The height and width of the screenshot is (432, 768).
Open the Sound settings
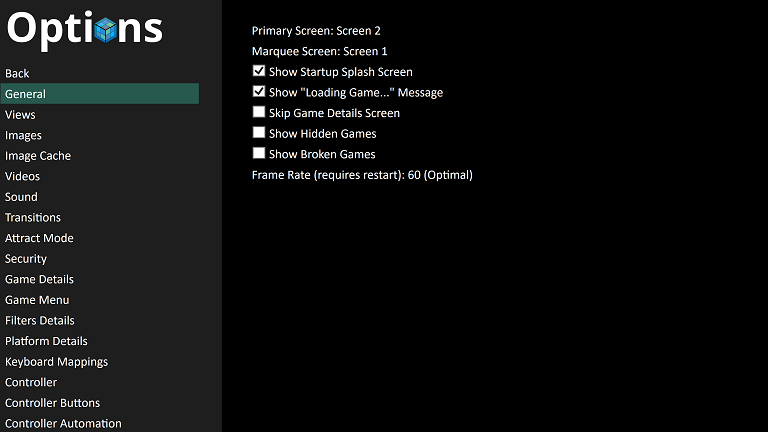21,197
